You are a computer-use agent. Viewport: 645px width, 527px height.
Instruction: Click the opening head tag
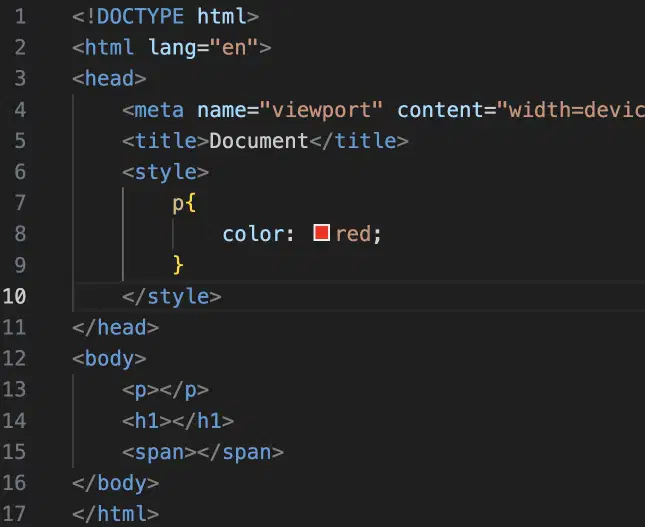109,78
